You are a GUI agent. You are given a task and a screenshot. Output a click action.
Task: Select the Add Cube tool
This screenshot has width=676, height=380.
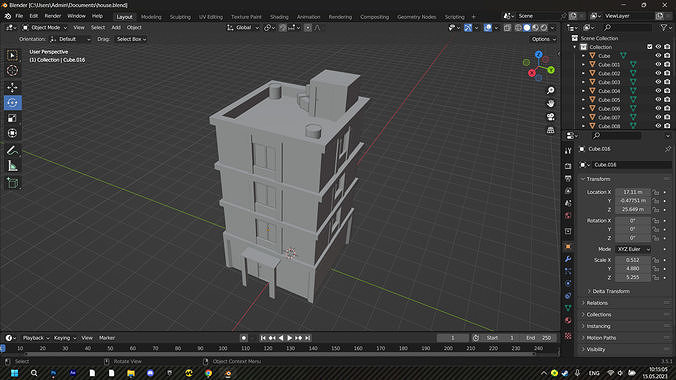[13, 183]
